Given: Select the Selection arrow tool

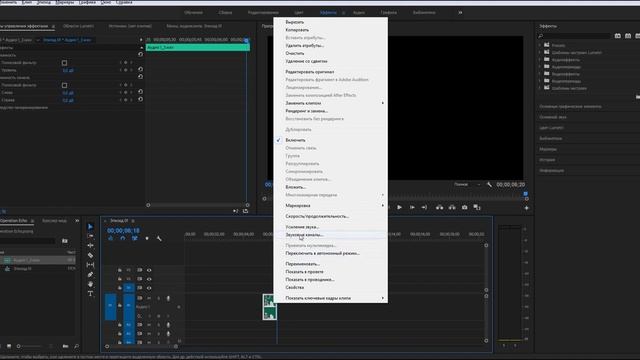Looking at the screenshot, I should (90, 227).
